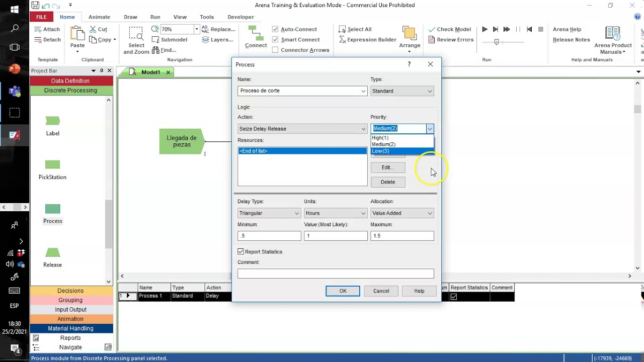Click the Attach template button
Screen dimensions: 644x362
pos(47,29)
